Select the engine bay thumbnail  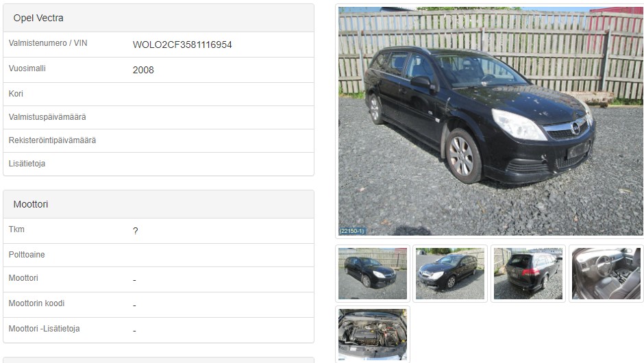(373, 335)
